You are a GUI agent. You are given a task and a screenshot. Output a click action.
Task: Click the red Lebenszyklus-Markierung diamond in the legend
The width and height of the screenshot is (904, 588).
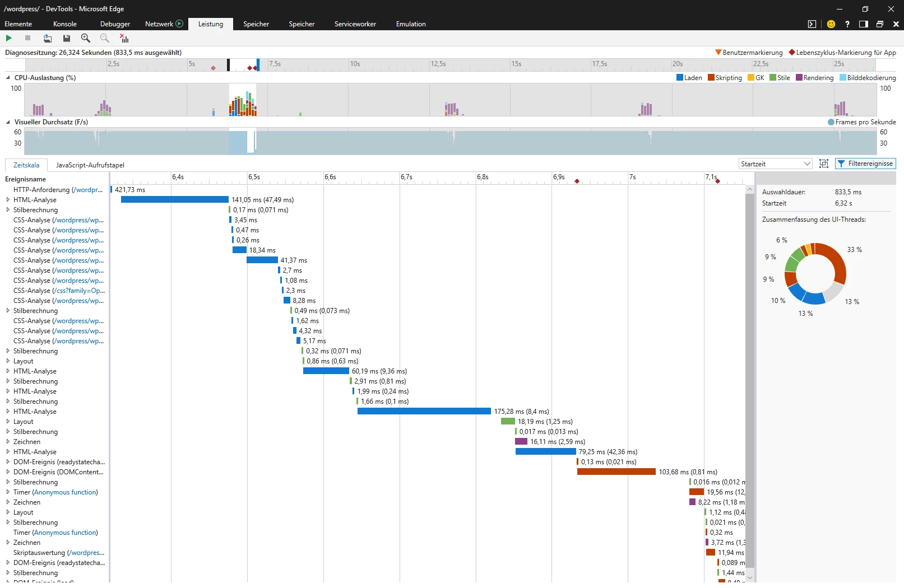(792, 52)
